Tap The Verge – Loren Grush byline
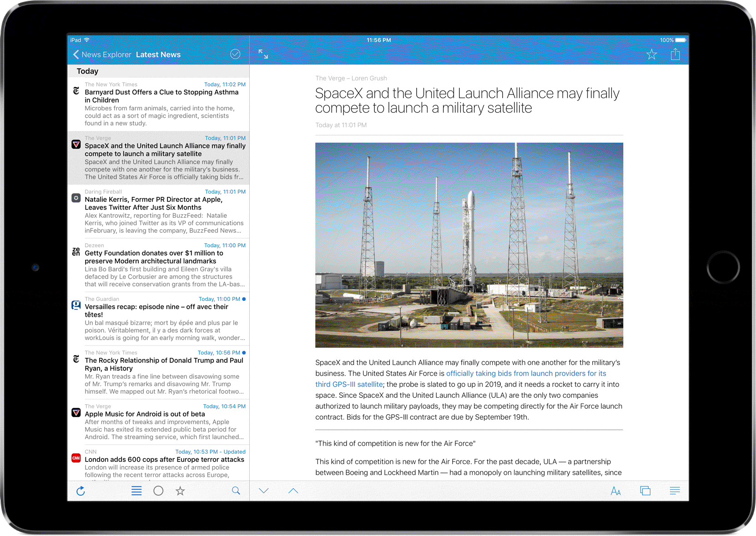 click(351, 78)
